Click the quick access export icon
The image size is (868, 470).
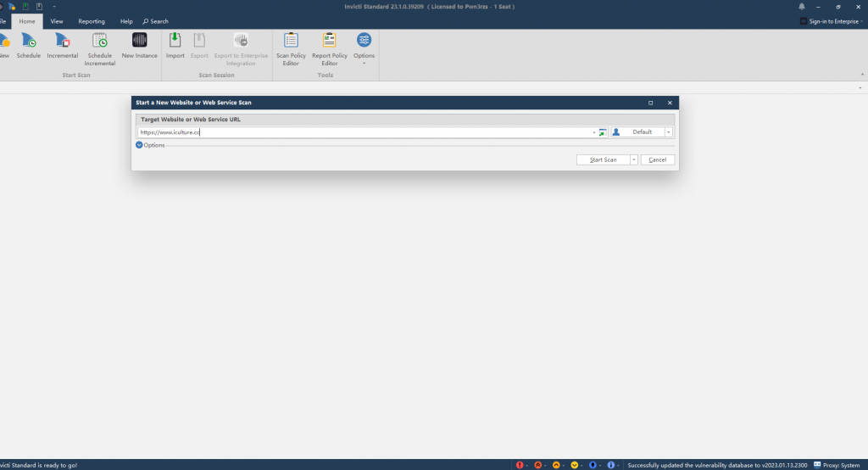39,7
